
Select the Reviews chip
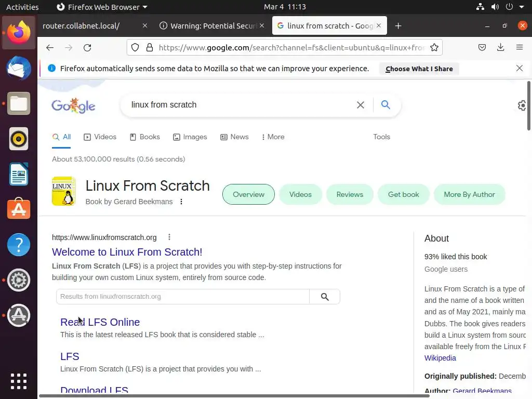tap(350, 194)
